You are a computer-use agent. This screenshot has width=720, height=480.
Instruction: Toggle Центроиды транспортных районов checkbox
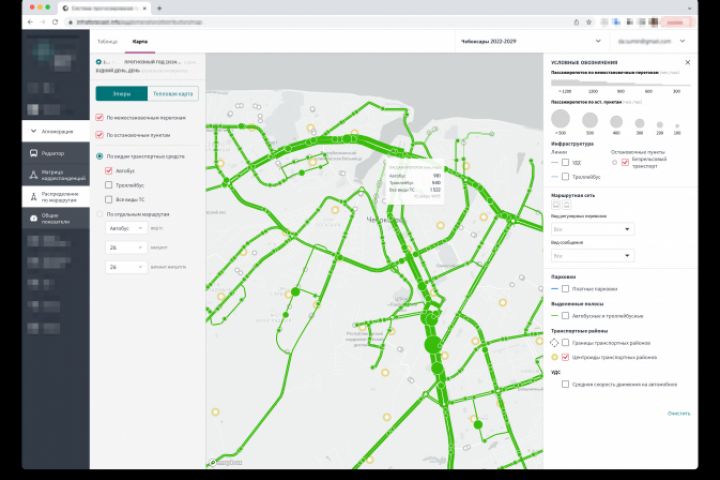tap(565, 357)
